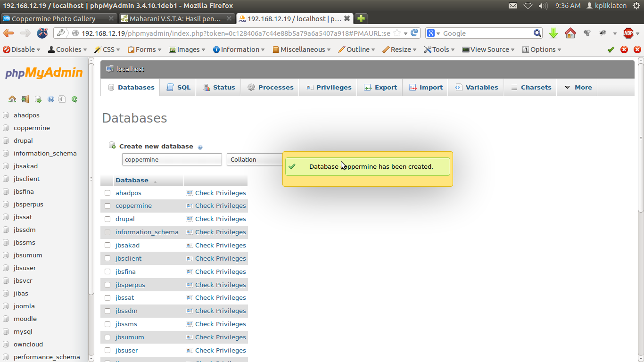Open the Query window icon in the sidebar

[38, 99]
